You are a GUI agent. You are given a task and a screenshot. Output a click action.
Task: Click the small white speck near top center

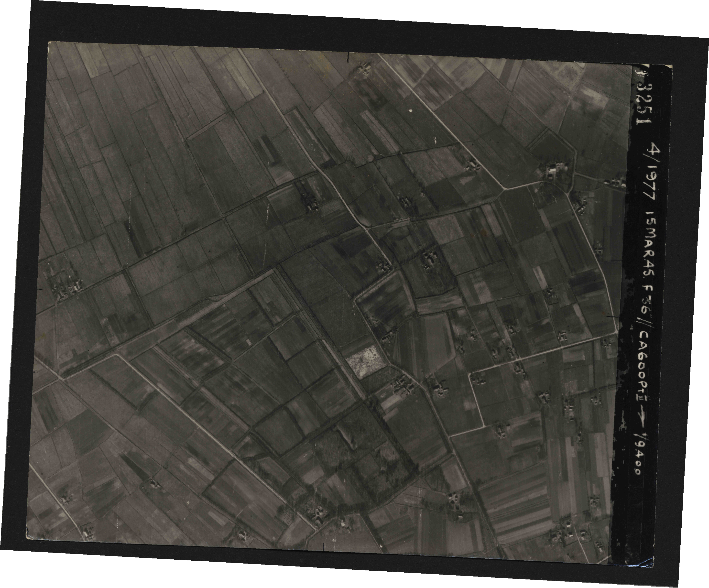coord(411,110)
